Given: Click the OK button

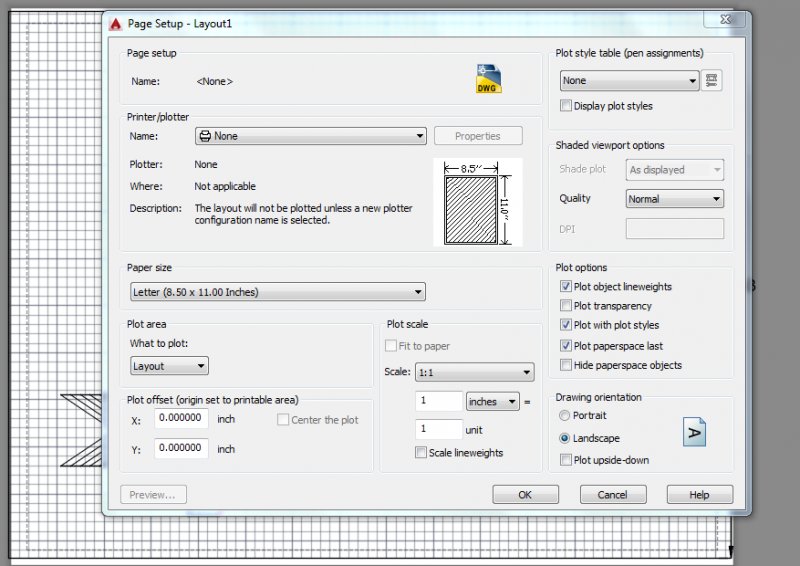Looking at the screenshot, I should pos(526,495).
